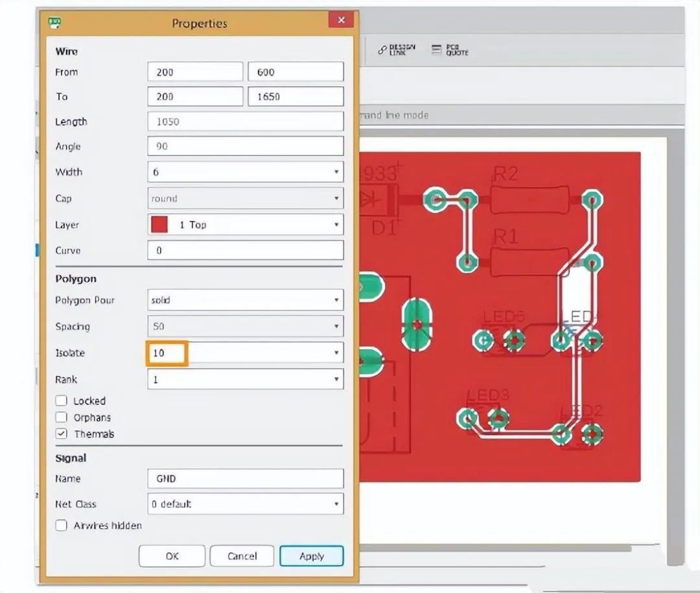Screen dimensions: 700x593
Task: Click the EAGLE icon in Properties title bar
Action: coord(55,23)
